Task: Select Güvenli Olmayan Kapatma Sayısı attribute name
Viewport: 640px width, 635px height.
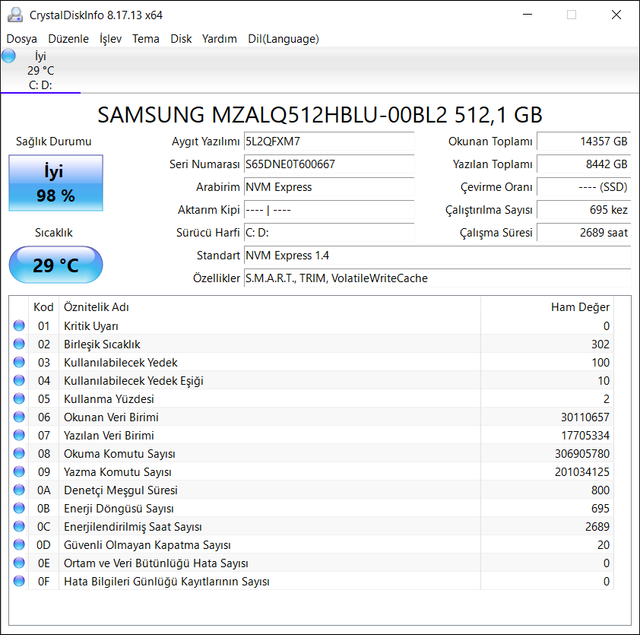Action: (147, 545)
